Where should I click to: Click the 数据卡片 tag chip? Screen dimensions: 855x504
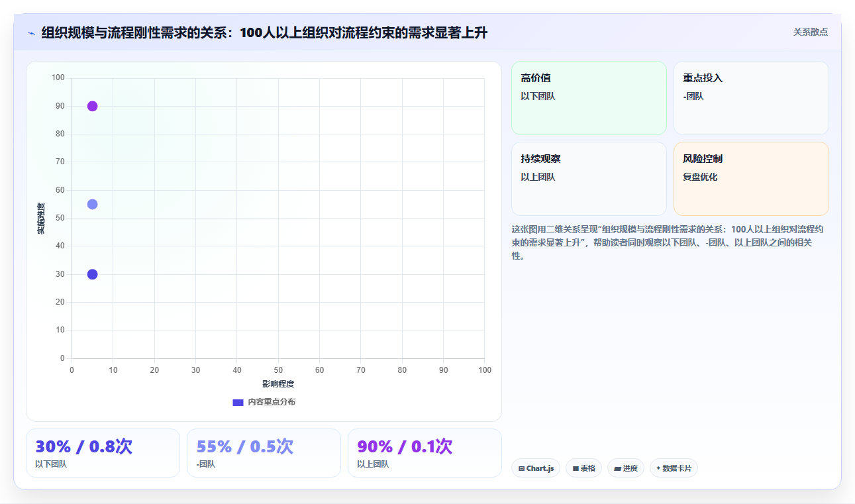click(x=674, y=468)
